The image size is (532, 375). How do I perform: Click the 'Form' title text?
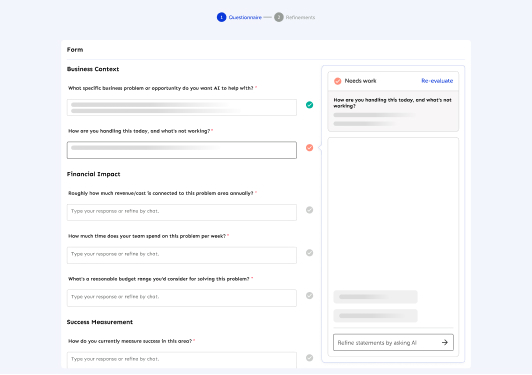75,50
